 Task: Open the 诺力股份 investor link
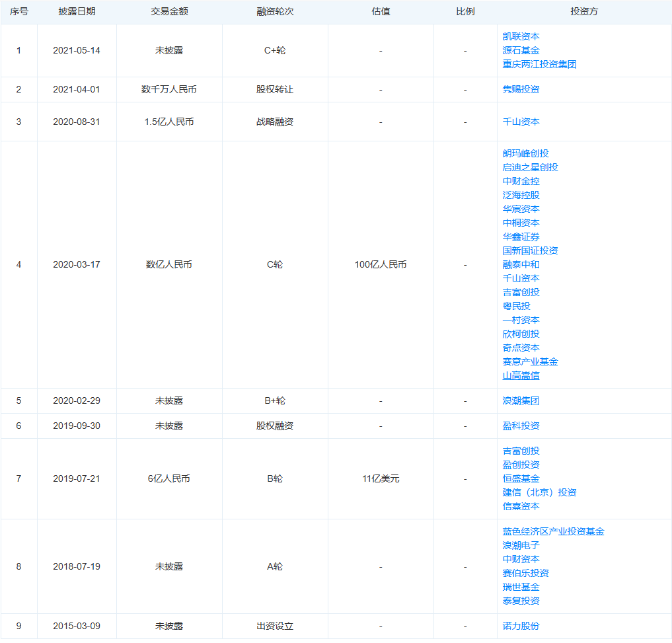[521, 626]
